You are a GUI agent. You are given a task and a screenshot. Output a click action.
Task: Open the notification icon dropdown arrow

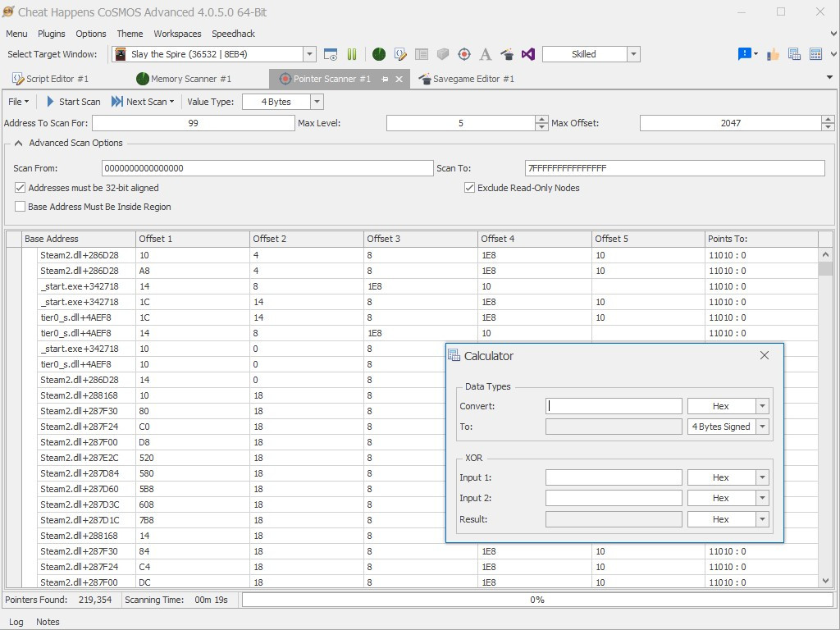(x=756, y=53)
